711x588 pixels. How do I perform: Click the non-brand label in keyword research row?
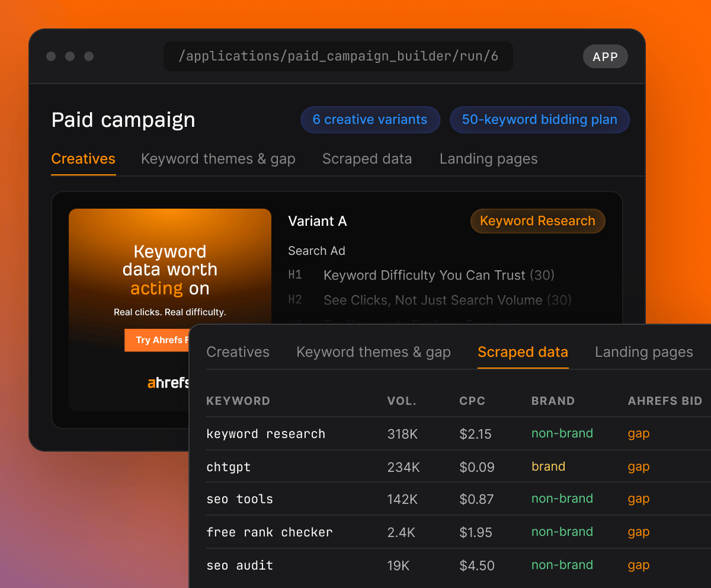[x=562, y=434]
